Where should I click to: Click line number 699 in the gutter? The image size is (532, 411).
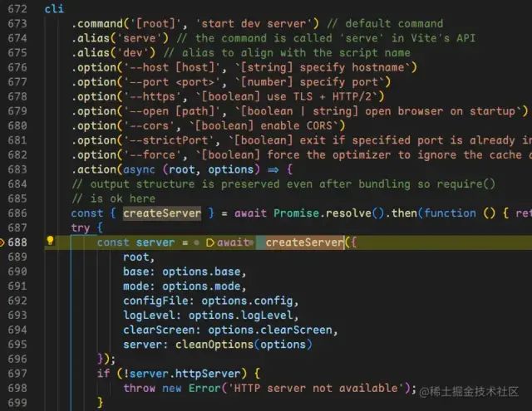[17, 403]
